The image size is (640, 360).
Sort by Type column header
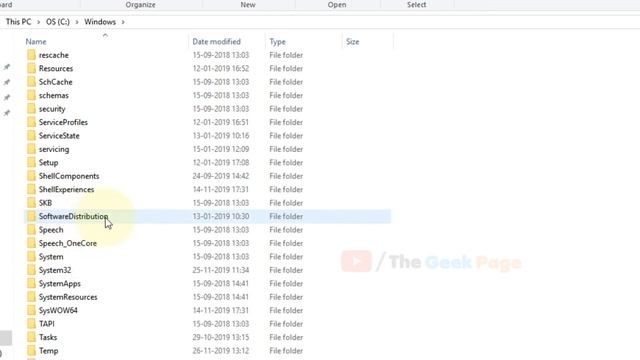[x=278, y=42]
